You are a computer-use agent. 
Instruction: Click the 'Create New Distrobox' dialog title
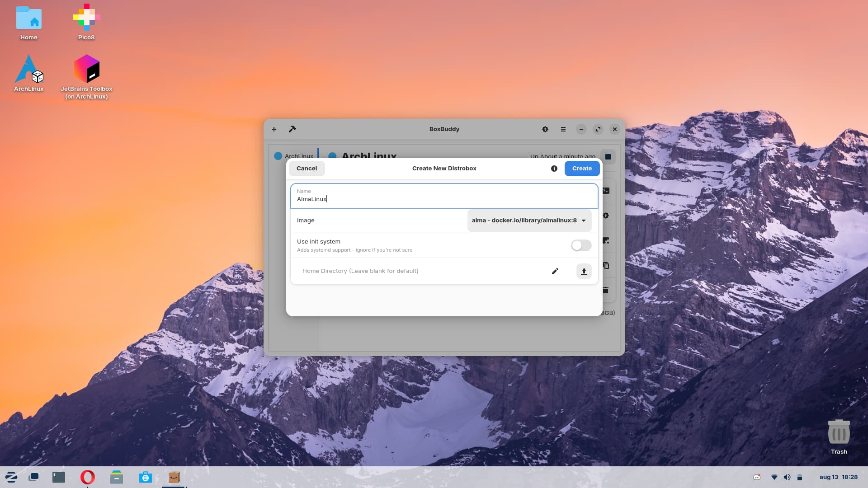tap(444, 169)
